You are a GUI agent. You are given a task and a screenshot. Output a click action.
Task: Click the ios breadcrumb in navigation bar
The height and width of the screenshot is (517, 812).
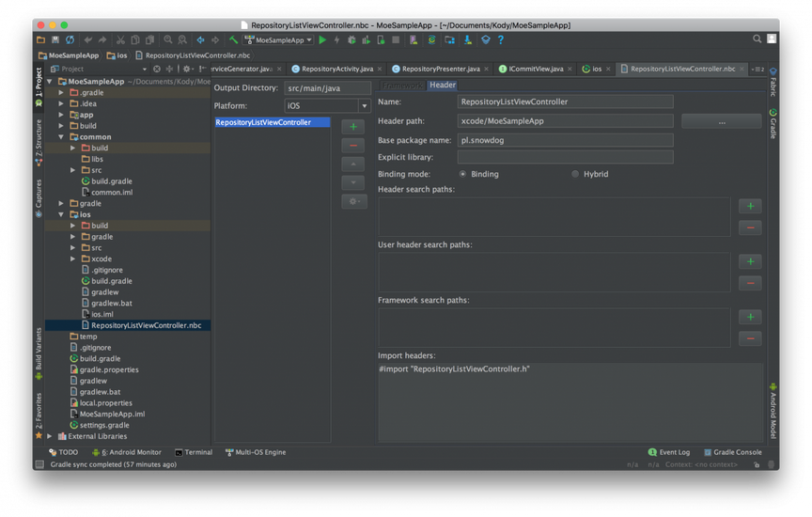point(117,55)
